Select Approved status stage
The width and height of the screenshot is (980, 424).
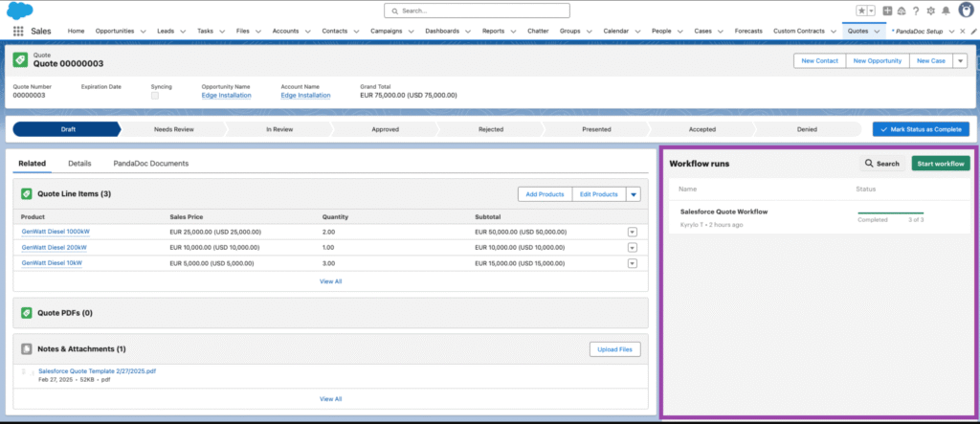(385, 129)
